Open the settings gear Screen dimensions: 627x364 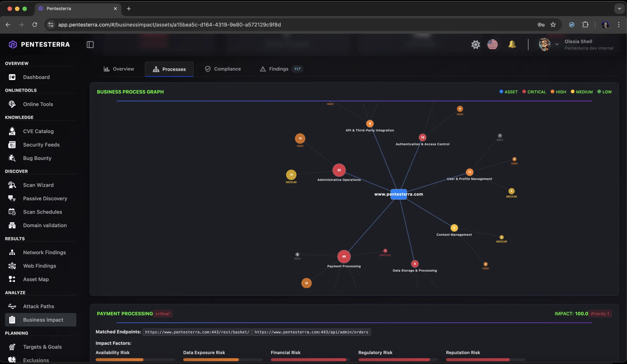click(475, 44)
